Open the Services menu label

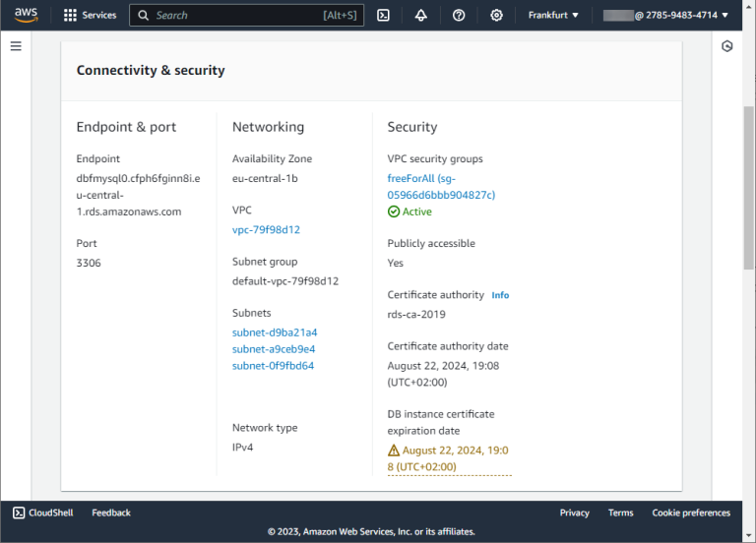coord(98,16)
